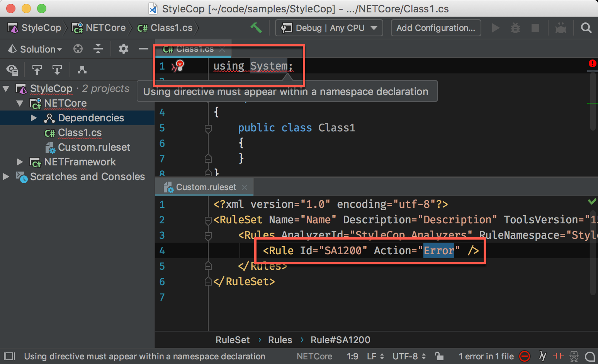Viewport: 598px width, 364px height.
Task: Close the Class1.cs editor tab
Action: pos(223,49)
